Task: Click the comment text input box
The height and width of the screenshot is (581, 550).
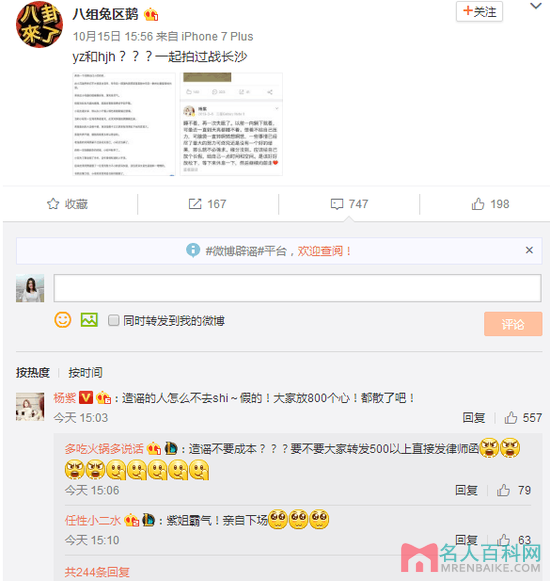Action: pyautogui.click(x=297, y=288)
